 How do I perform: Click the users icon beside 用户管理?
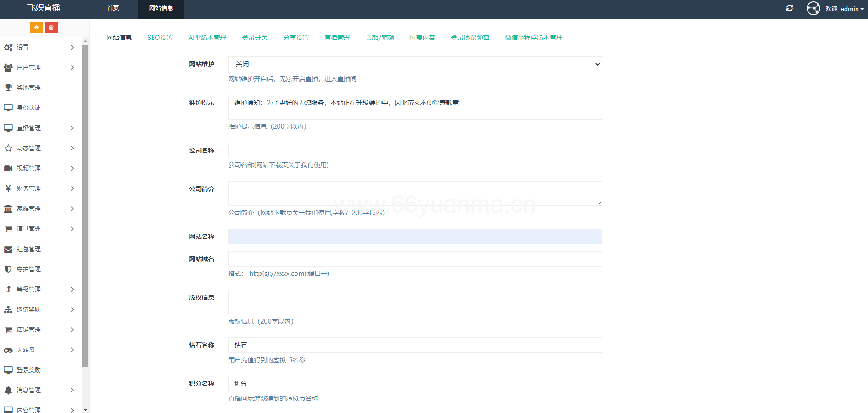click(8, 67)
